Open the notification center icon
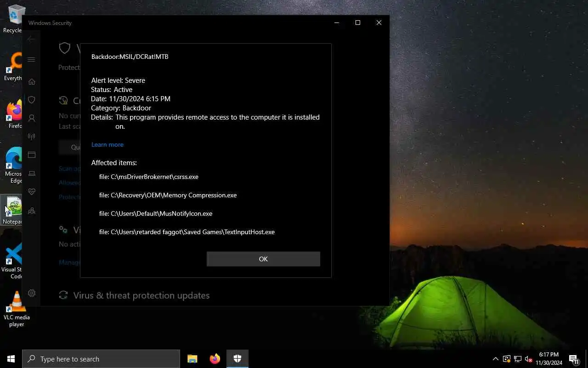Viewport: 588px width, 368px height. [574, 359]
